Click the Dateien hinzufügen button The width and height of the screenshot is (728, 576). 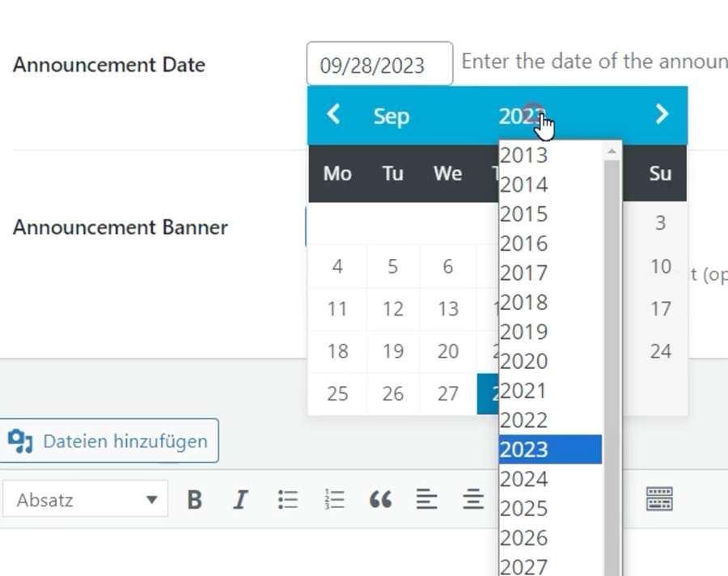109,441
